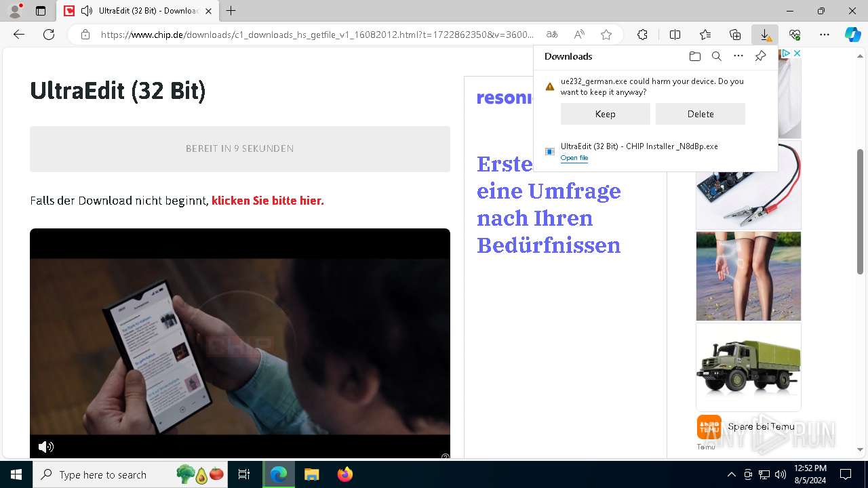Open Task View on taskbar
Image resolution: width=868 pixels, height=488 pixels.
[x=244, y=474]
